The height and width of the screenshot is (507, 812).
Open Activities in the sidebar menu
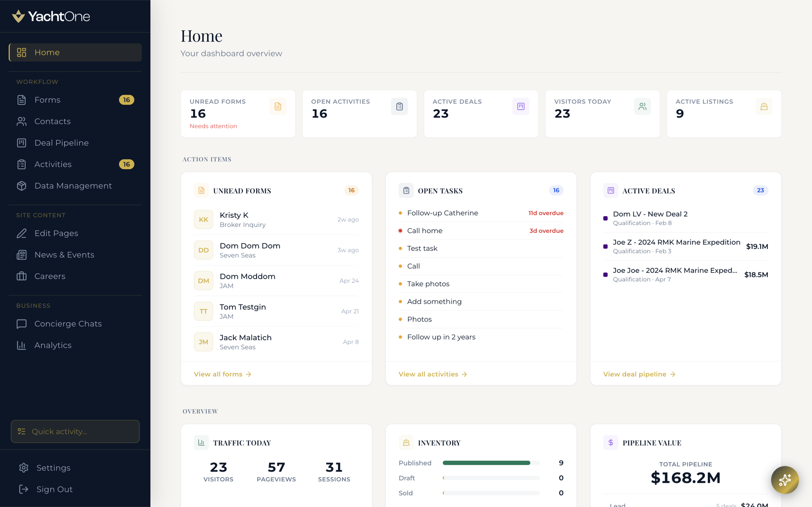click(75, 164)
